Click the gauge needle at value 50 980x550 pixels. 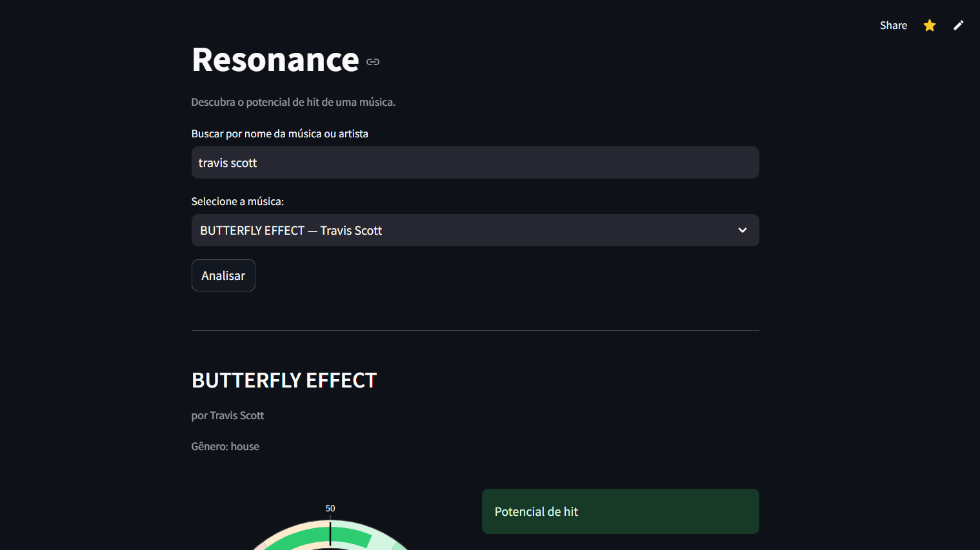point(330,529)
